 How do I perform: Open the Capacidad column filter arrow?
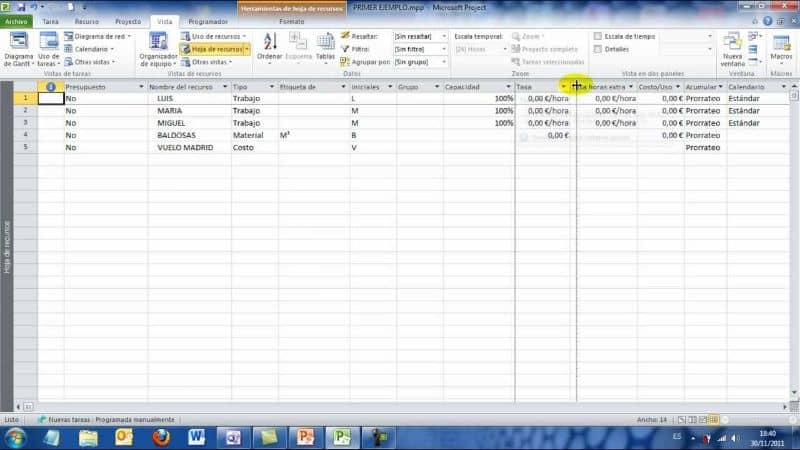coord(508,87)
